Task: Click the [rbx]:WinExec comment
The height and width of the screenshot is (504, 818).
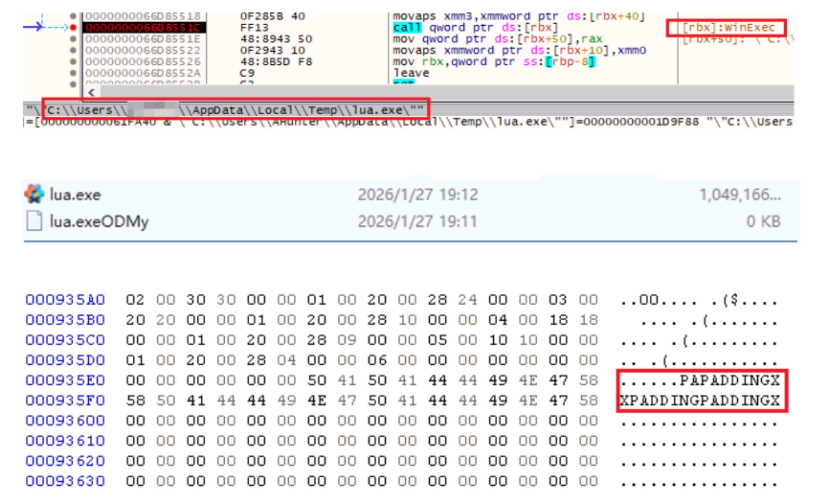Action: (729, 27)
